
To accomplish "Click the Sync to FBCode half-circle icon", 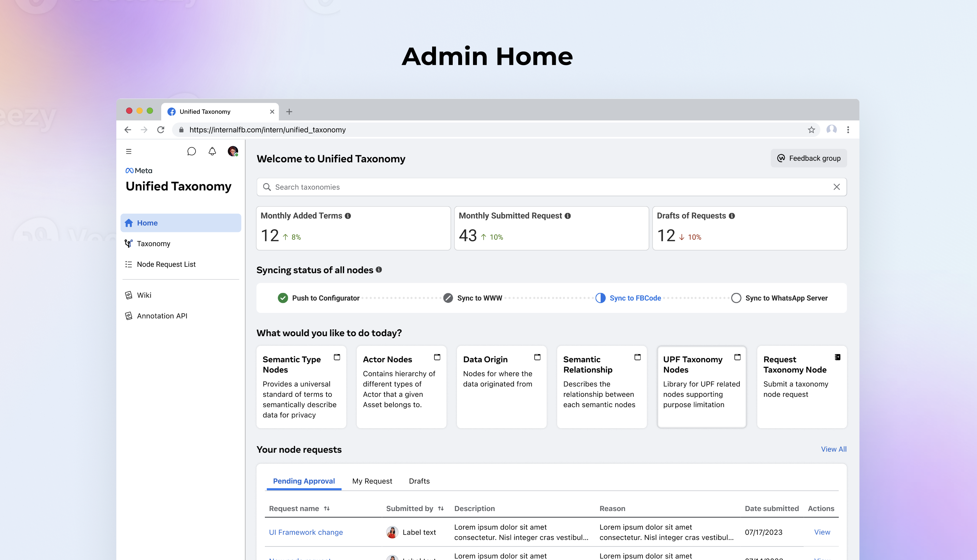I will 600,298.
